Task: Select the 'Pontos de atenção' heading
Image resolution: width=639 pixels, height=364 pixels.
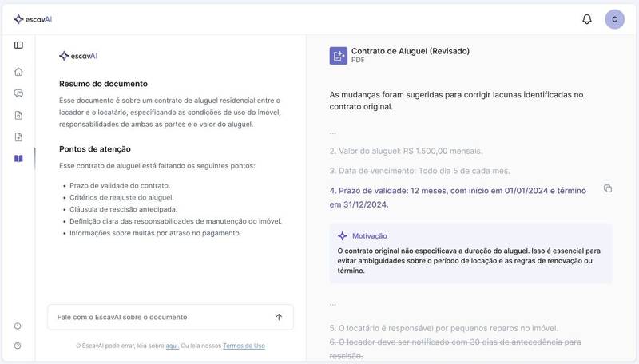Action: point(95,149)
